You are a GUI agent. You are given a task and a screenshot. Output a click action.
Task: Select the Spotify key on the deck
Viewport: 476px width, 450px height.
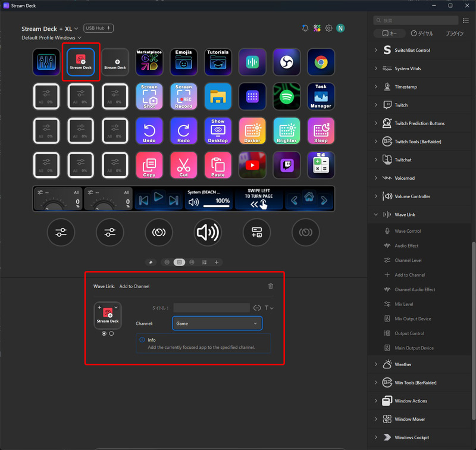tap(286, 96)
